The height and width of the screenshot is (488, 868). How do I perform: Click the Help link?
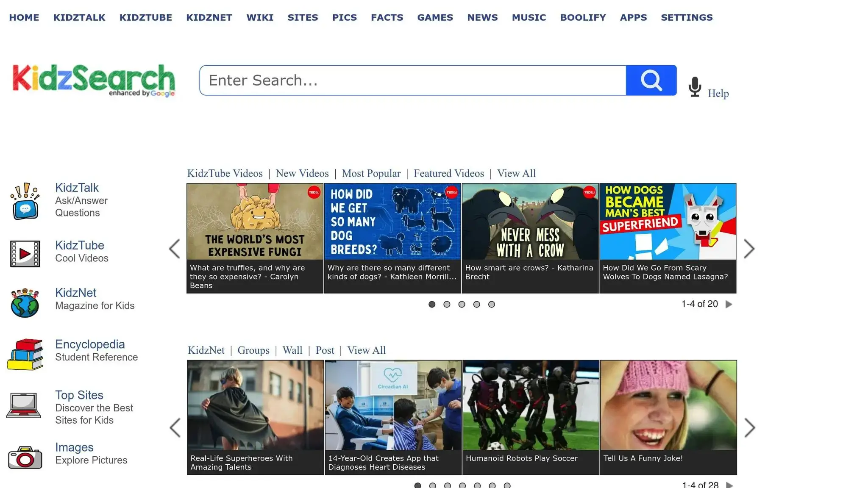(x=718, y=93)
